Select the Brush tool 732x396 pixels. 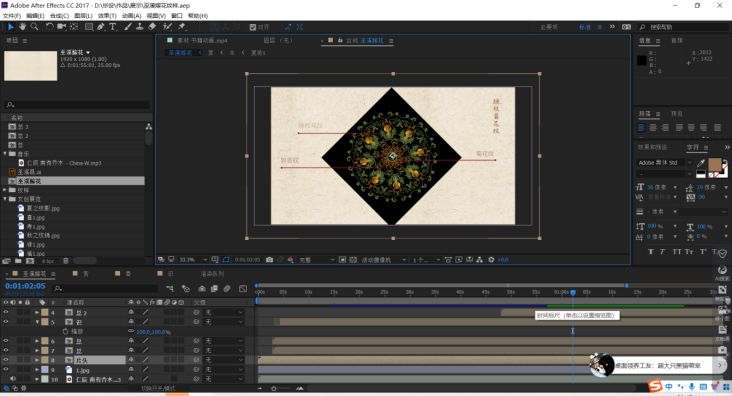click(128, 27)
